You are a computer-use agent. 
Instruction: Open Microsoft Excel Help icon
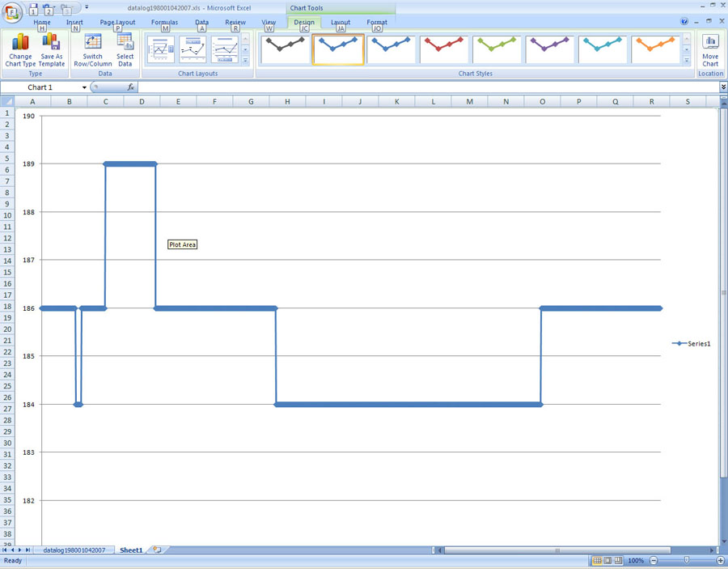pos(684,22)
